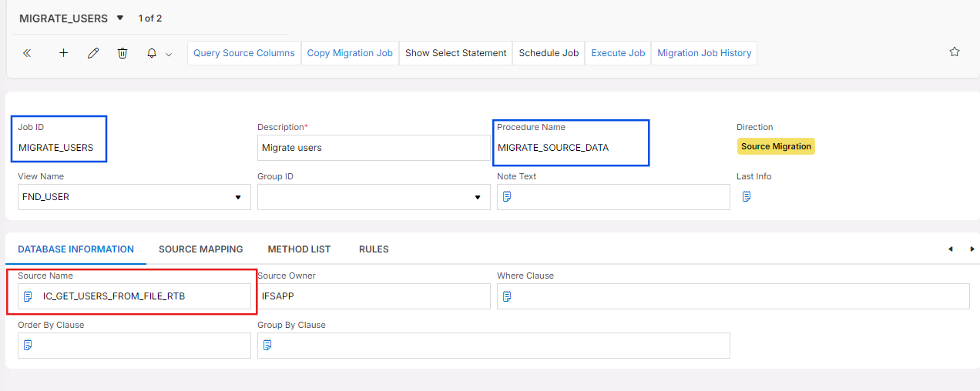Screen dimensions: 980x391
Task: Open Last Info document icon
Action: tap(747, 197)
